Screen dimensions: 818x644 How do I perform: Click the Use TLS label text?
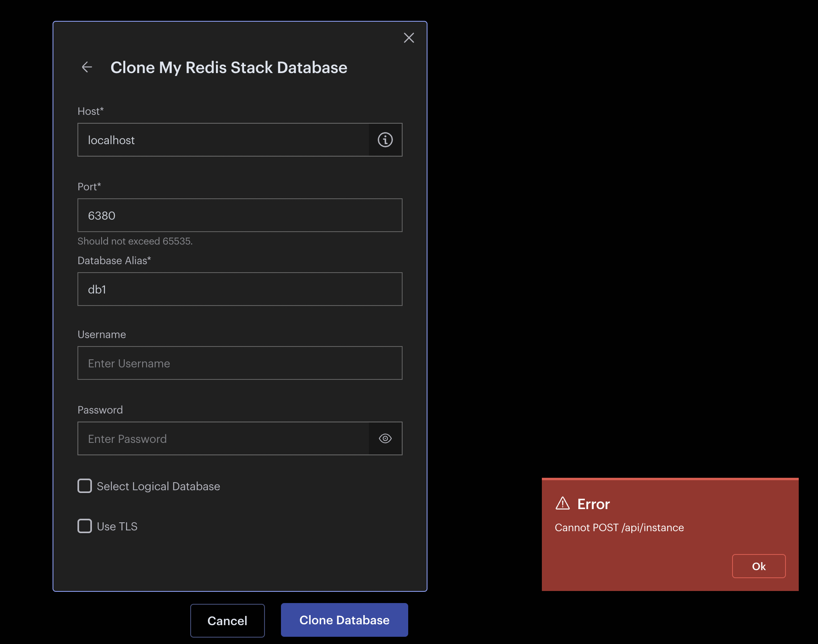coord(117,526)
